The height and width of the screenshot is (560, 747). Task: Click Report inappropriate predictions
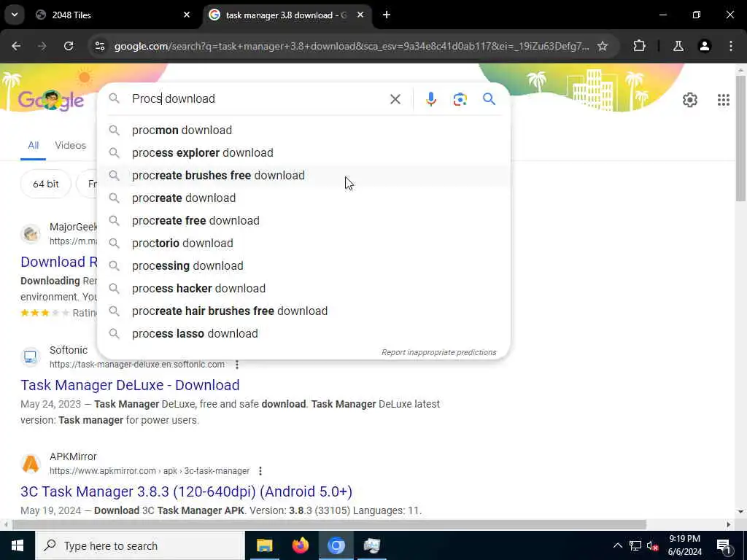[x=438, y=352]
